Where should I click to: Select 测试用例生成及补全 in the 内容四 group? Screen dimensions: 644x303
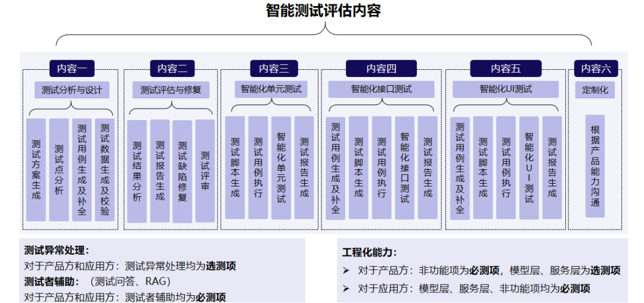point(336,168)
